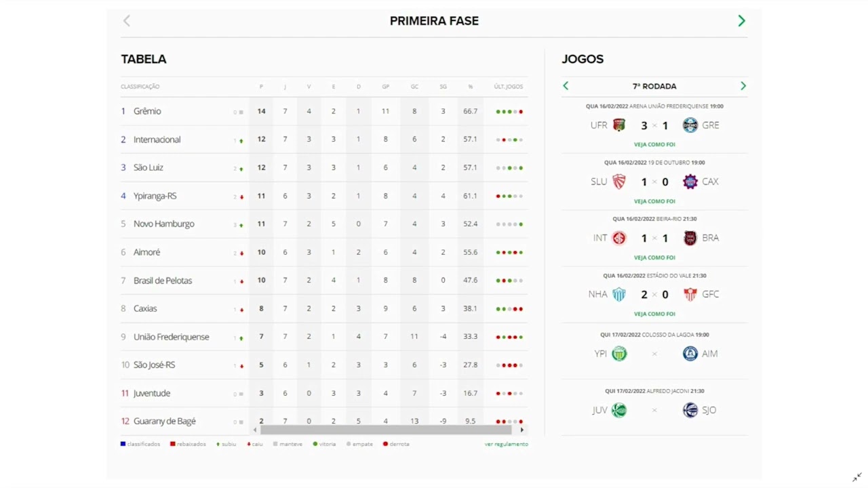
Task: Open 'Veja como foi' for UFR vs GRE
Action: [654, 144]
